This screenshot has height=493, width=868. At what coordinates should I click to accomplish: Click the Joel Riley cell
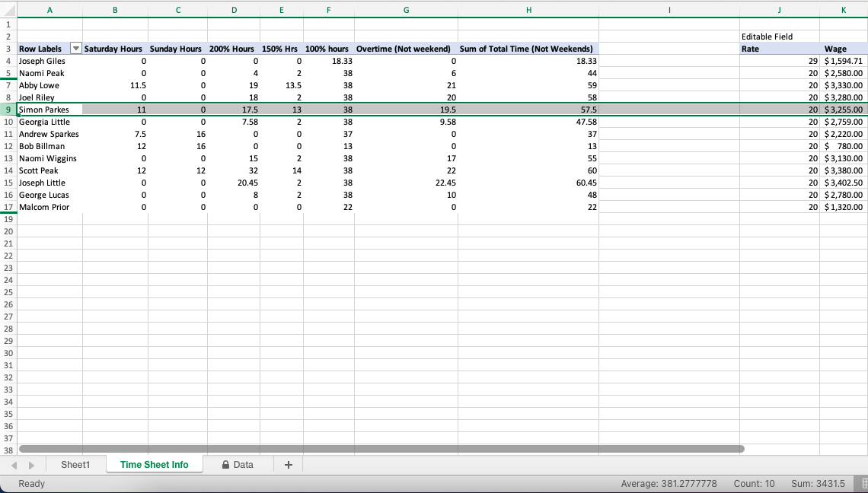49,97
